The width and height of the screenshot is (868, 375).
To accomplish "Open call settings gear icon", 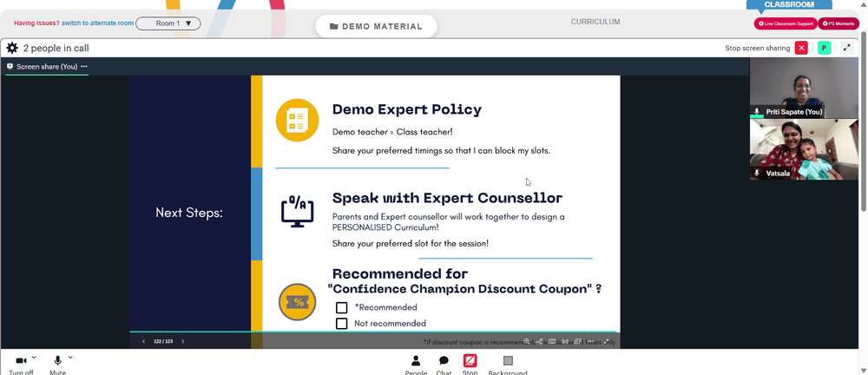I will [12, 49].
